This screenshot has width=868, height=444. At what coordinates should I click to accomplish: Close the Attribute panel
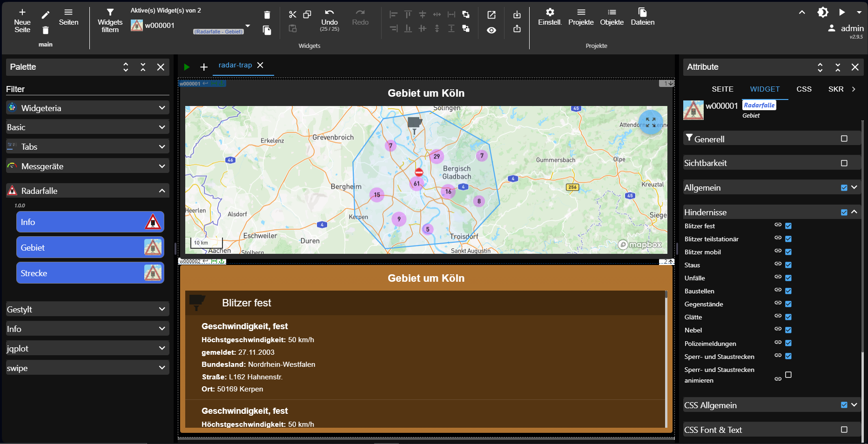[x=855, y=67]
